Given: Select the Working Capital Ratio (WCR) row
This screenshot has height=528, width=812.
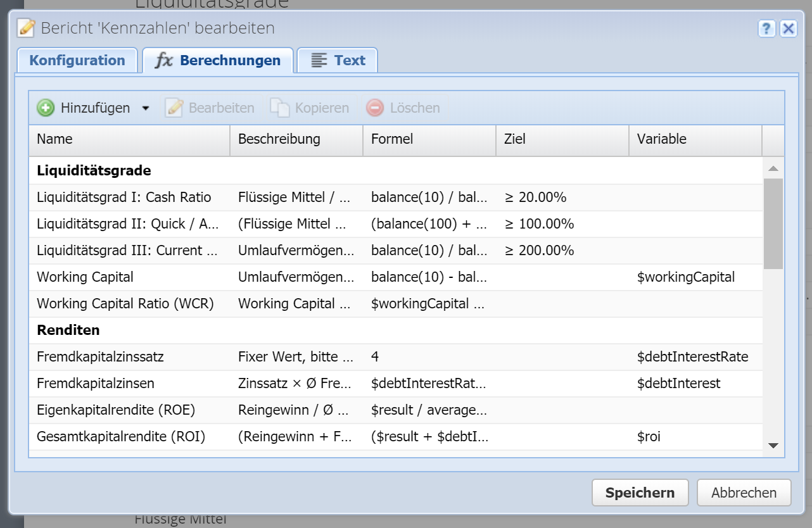Looking at the screenshot, I should (125, 304).
